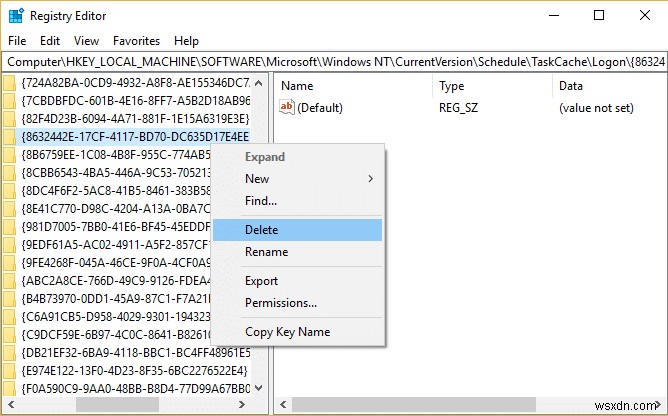Click the folder icon of {82F4D23B-6094 key
Viewport: 668px width, 416px height.
pos(9,118)
